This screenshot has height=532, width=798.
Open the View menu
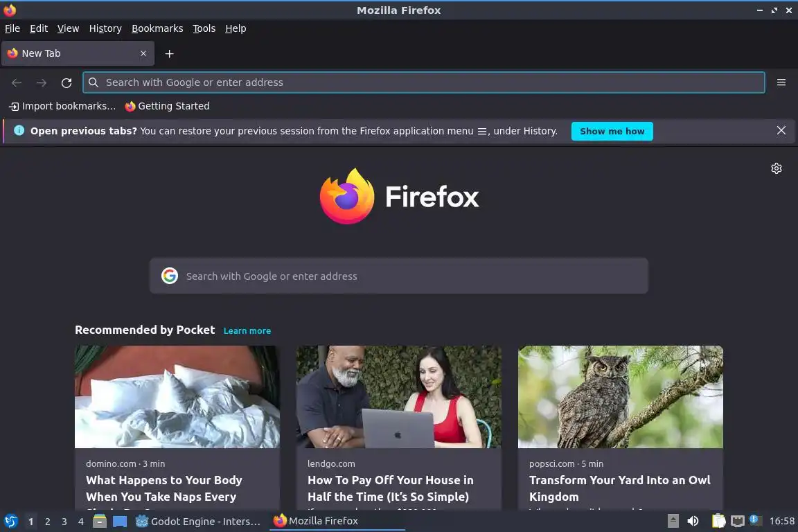click(68, 28)
